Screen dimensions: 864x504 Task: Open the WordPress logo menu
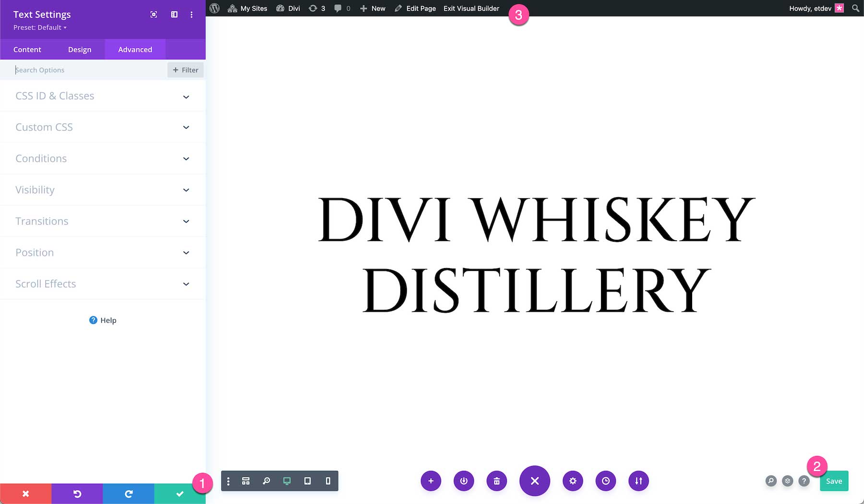(x=215, y=8)
